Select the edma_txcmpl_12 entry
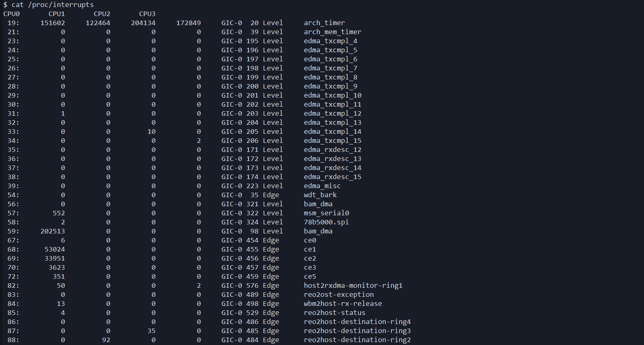Viewport: 644px width, 345px height. pos(333,114)
